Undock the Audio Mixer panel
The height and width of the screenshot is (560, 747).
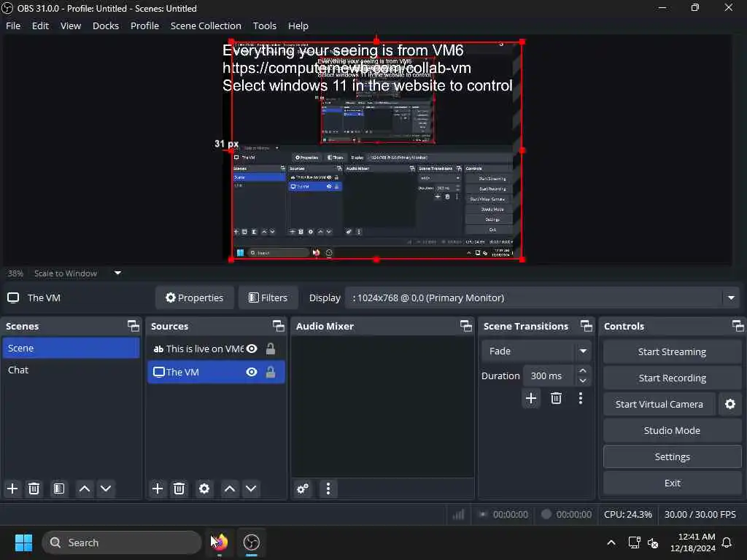click(x=466, y=326)
